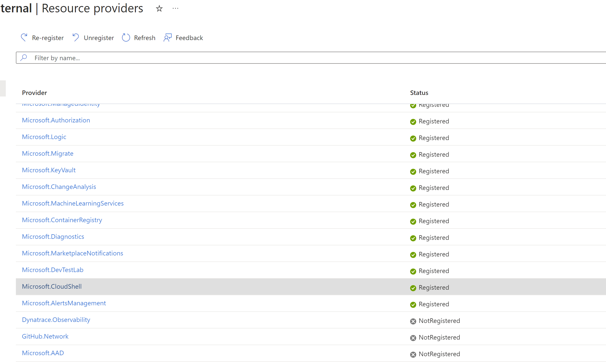Viewport: 606px width, 364px height.
Task: Open Microsoft.Diagnostics provider link
Action: pos(53,237)
